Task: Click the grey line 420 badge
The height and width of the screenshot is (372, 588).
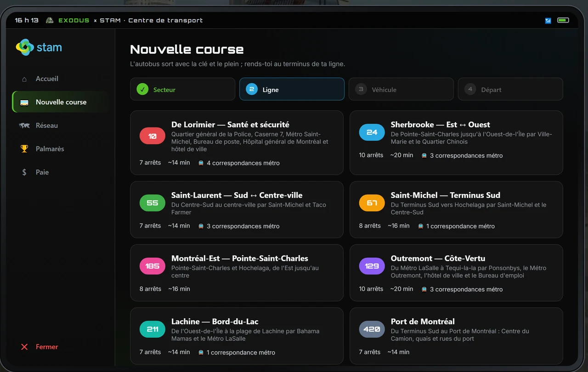Action: pos(372,329)
